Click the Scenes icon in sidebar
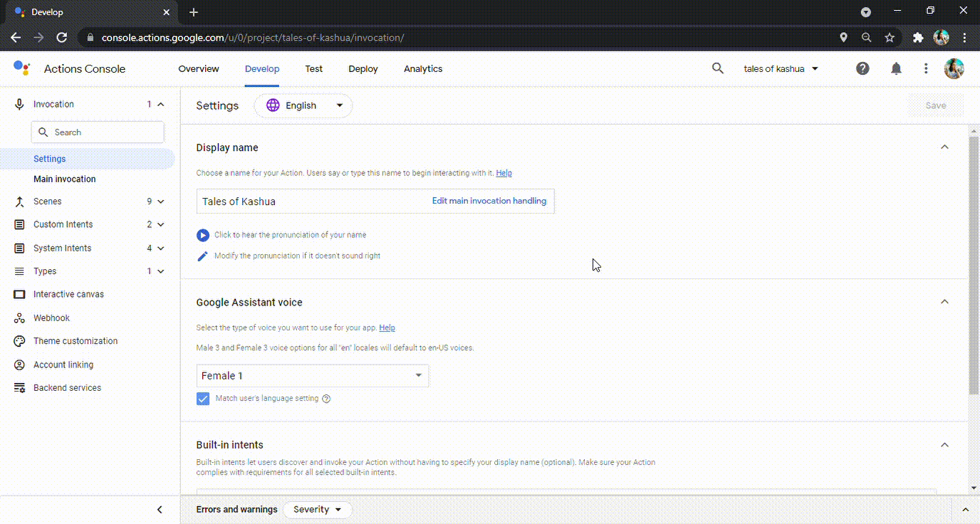This screenshot has width=980, height=524. [x=20, y=201]
